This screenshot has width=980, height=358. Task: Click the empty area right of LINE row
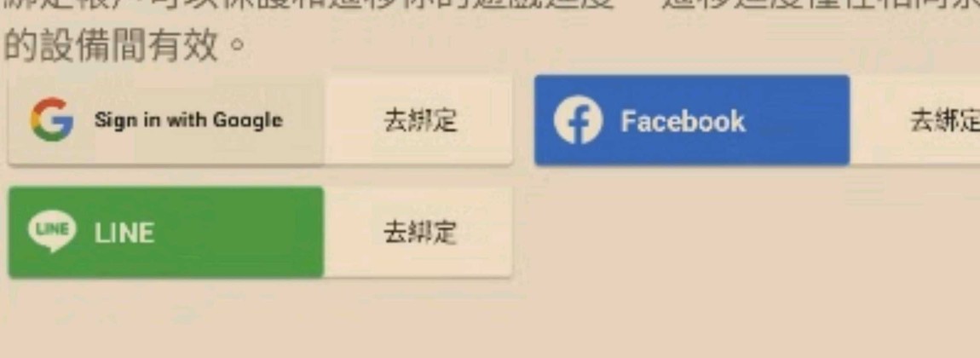click(x=744, y=232)
